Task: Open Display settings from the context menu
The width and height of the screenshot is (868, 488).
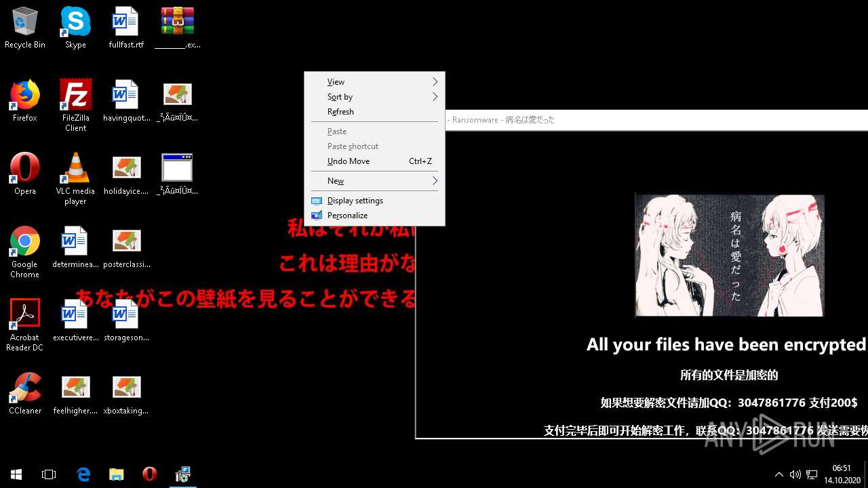Action: click(374, 201)
